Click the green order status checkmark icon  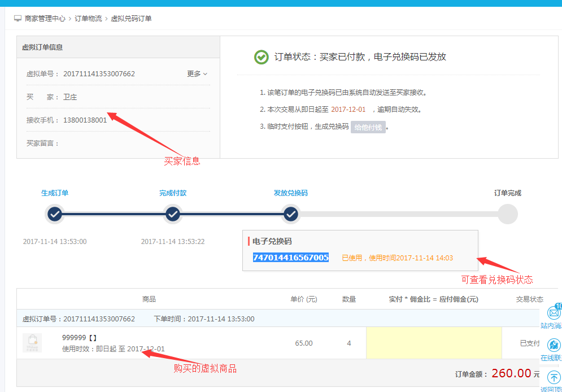coord(261,57)
